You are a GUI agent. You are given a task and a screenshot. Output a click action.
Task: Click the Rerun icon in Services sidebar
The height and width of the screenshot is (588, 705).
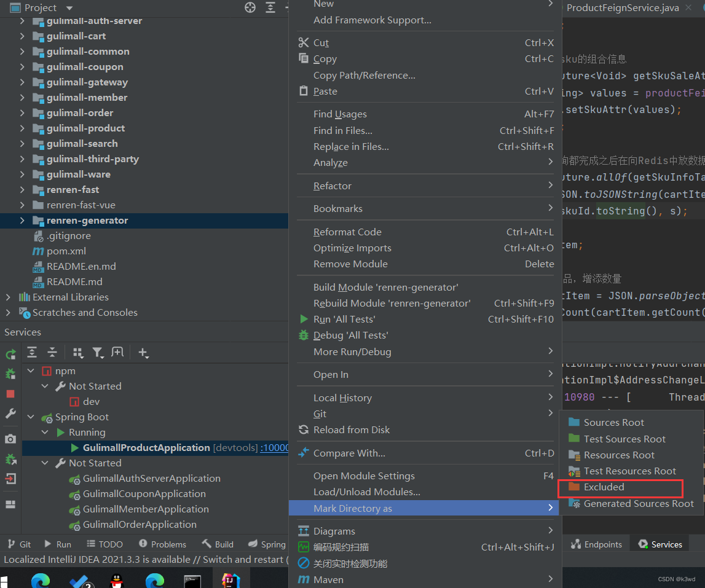coord(10,355)
